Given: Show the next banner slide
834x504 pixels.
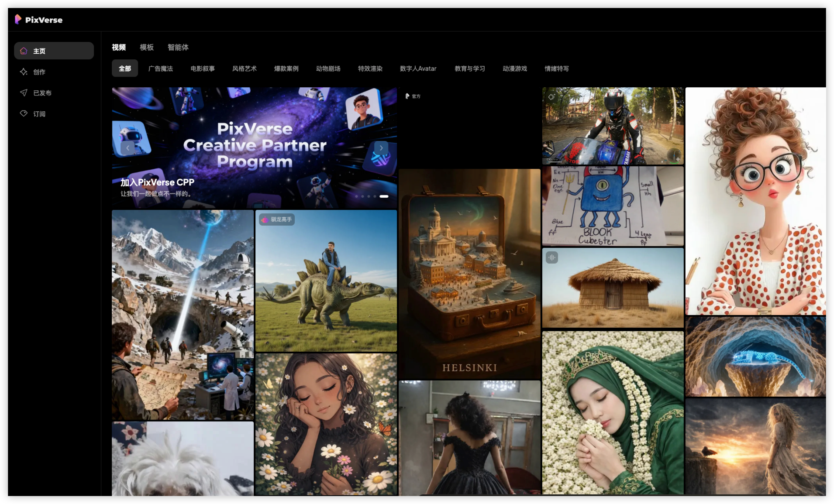Looking at the screenshot, I should click(x=381, y=148).
